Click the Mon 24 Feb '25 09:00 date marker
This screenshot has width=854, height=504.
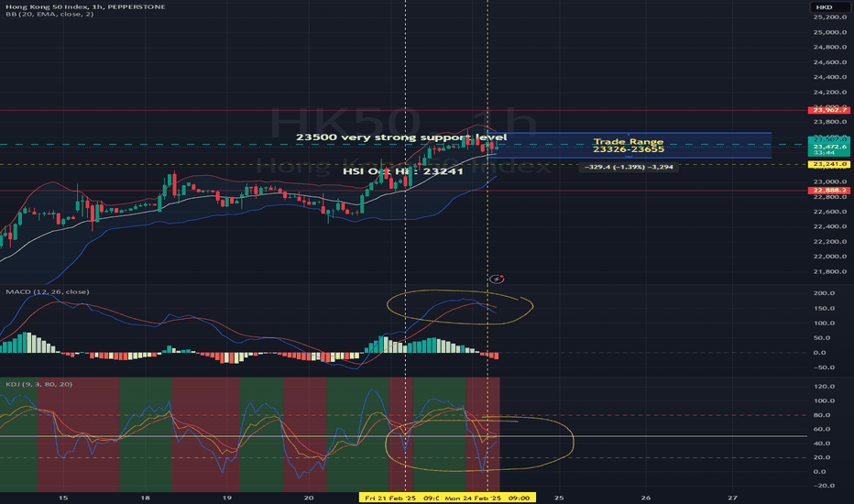tap(487, 498)
